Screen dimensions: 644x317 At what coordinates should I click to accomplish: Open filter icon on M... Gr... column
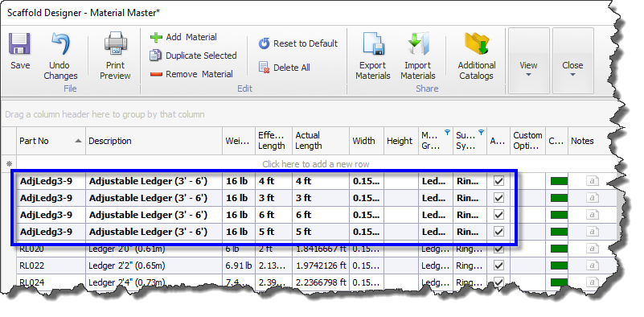point(447,133)
